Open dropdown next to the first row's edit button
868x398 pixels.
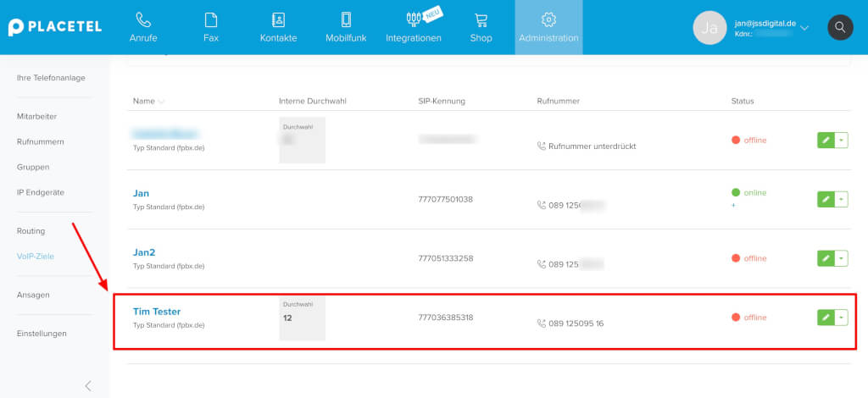[x=841, y=141]
